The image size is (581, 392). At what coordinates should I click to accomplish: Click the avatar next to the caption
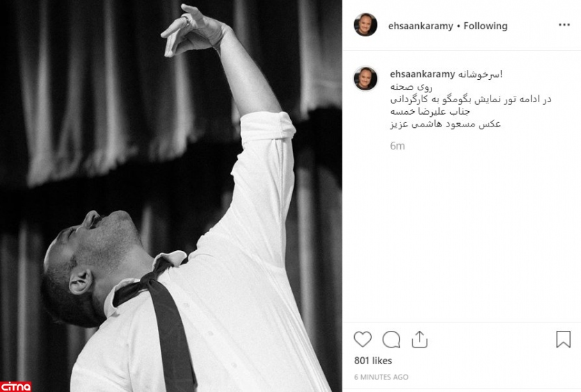[x=365, y=79]
